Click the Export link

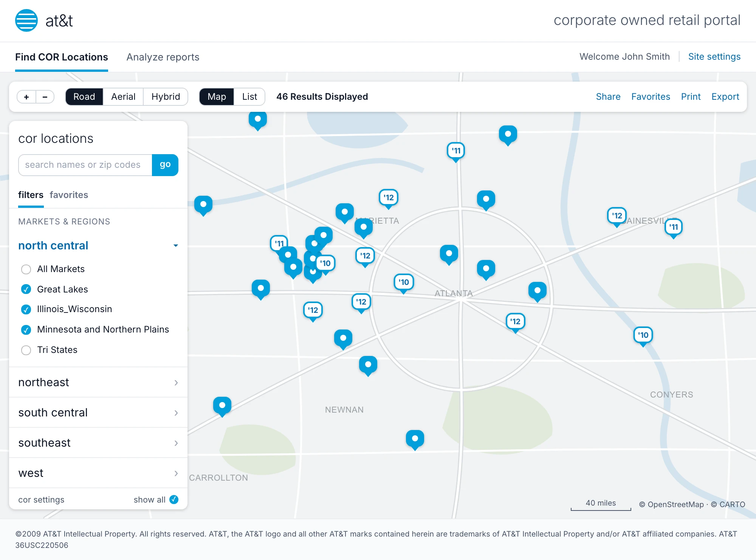click(x=725, y=97)
